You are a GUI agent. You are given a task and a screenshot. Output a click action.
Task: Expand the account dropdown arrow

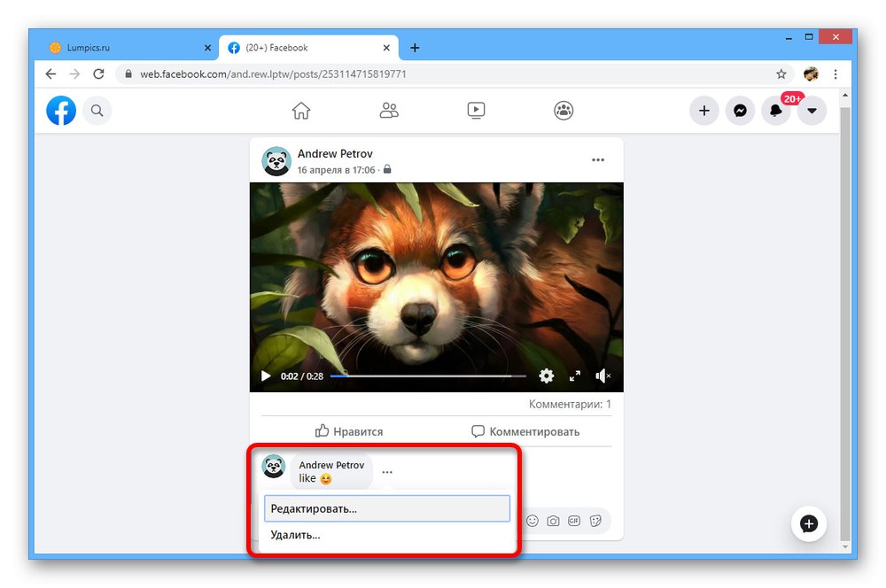812,110
